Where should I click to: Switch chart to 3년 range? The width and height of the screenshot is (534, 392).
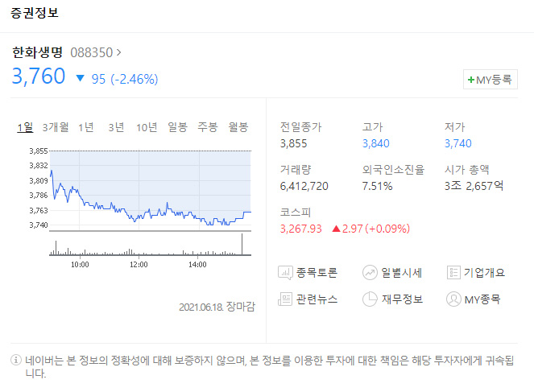116,127
